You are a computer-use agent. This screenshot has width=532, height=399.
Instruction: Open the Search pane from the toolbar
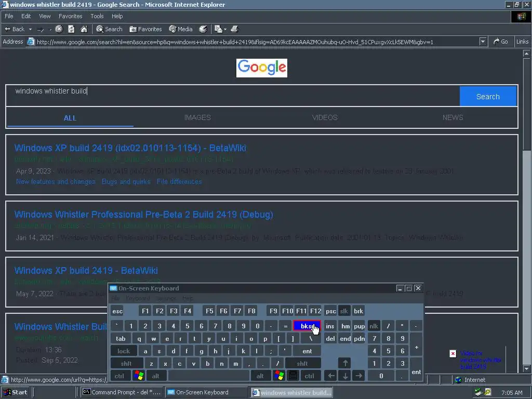tap(109, 29)
